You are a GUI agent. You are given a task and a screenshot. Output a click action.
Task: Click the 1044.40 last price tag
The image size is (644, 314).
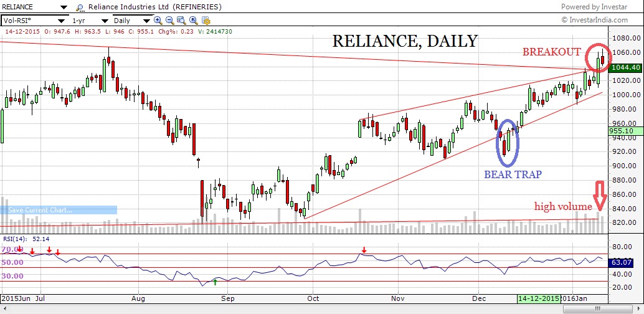(626, 67)
